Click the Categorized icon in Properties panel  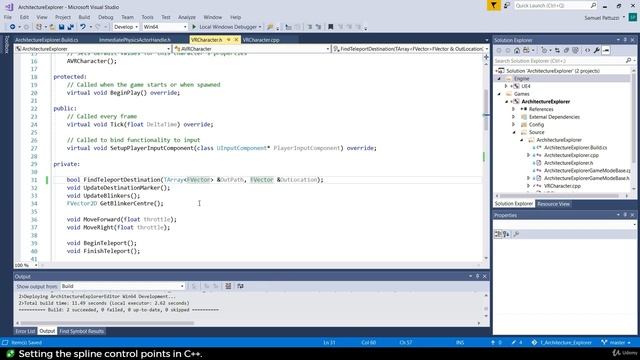point(498,234)
